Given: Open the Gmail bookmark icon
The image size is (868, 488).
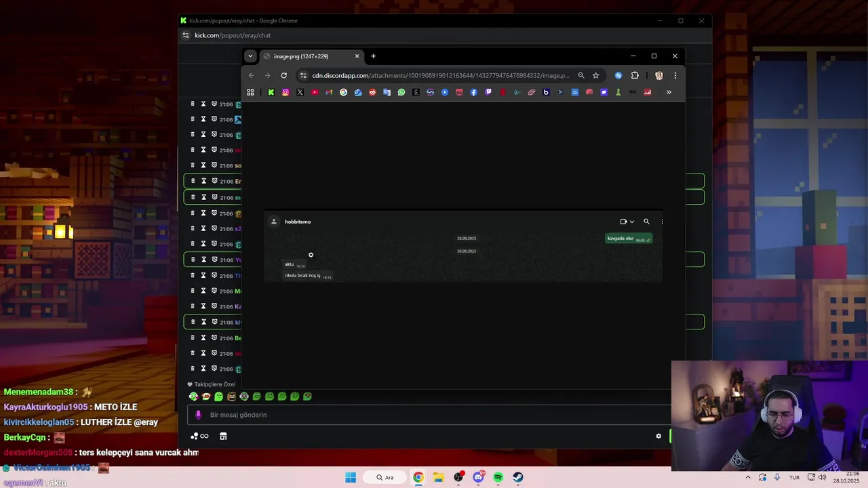Looking at the screenshot, I should pyautogui.click(x=329, y=92).
